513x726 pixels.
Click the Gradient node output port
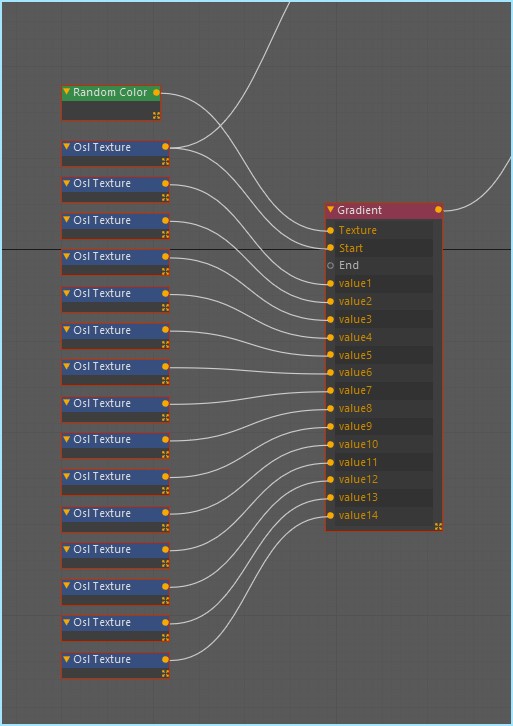coord(438,210)
